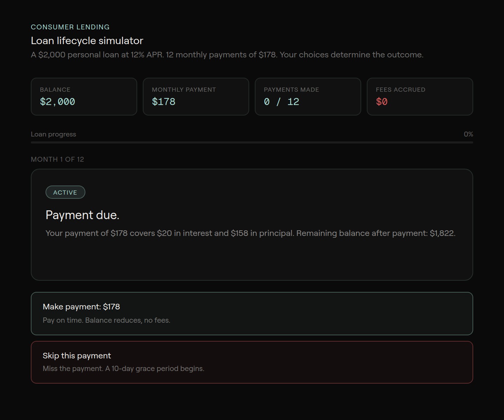The image size is (504, 420).
Task: Click the Payments Made counter
Action: 308,97
